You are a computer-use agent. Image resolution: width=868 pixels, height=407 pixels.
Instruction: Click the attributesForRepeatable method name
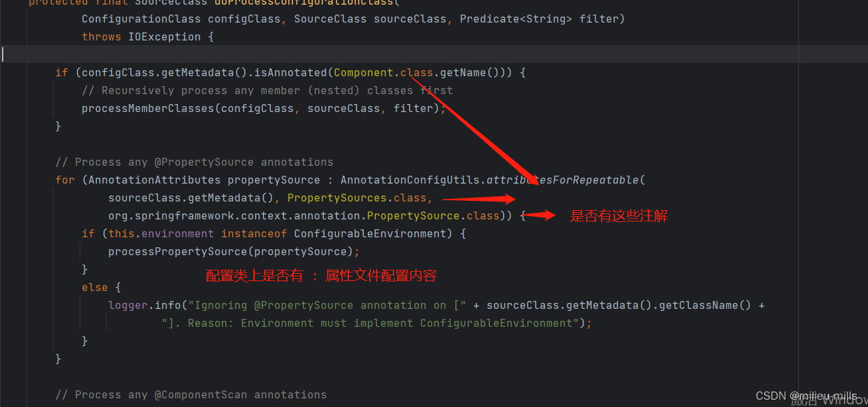565,180
